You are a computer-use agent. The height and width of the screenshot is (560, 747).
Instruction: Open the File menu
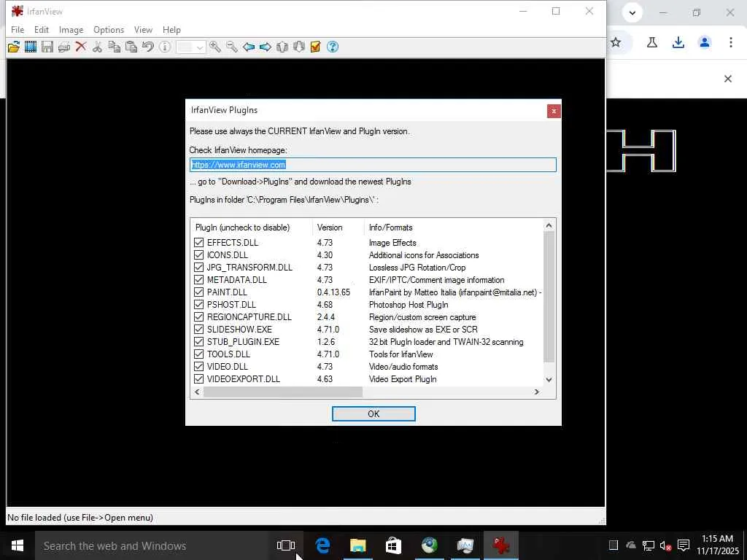click(18, 29)
